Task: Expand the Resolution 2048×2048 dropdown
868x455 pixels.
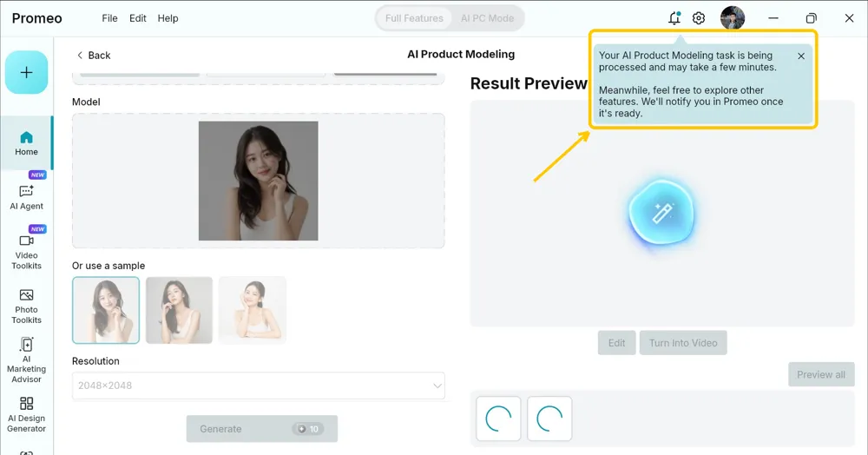Action: 259,386
